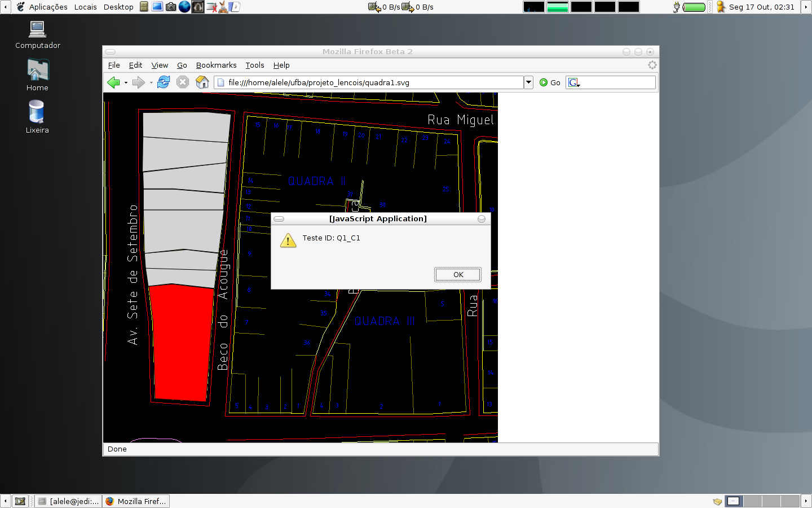Click the Stop loading icon
This screenshot has height=508, width=812.
coord(183,82)
